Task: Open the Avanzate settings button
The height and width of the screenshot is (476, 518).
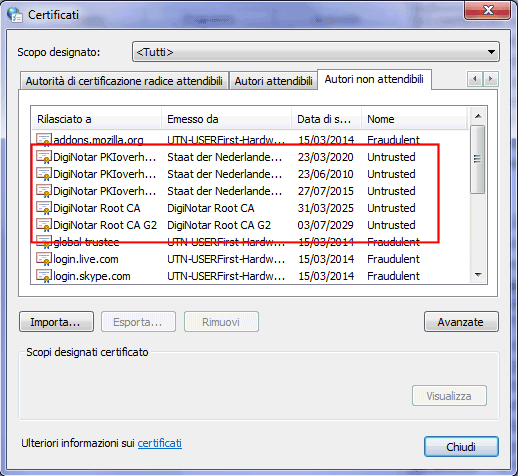Action: tap(461, 322)
